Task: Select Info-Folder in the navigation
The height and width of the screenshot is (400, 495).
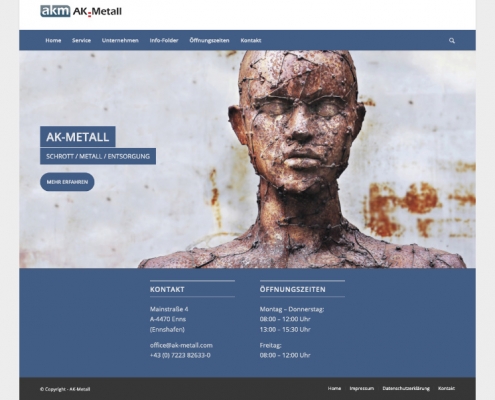Action: point(164,40)
